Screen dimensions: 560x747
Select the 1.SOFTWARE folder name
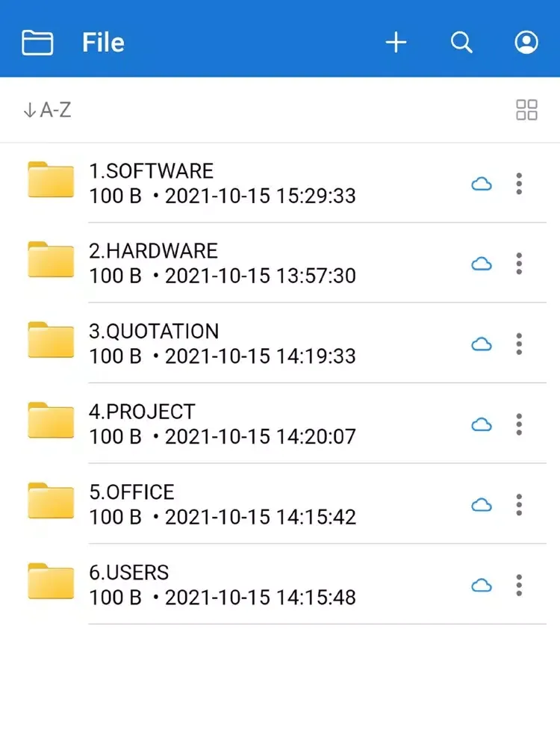(152, 171)
